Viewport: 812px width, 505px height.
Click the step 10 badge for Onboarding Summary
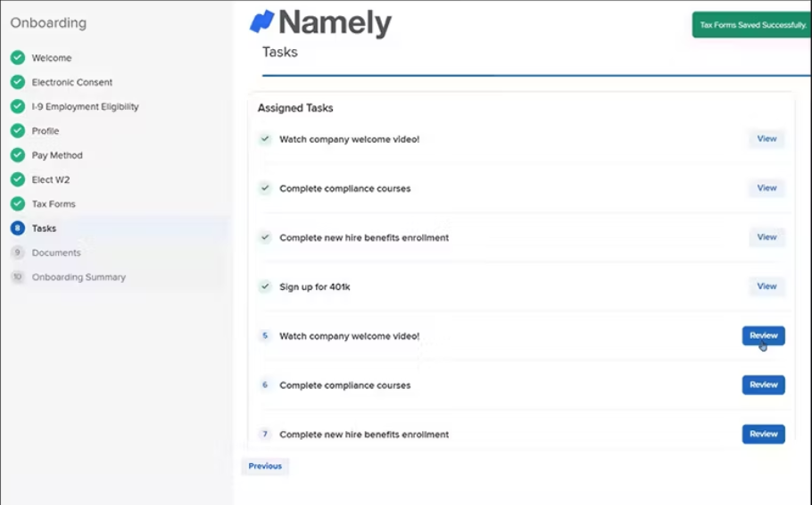pos(18,277)
